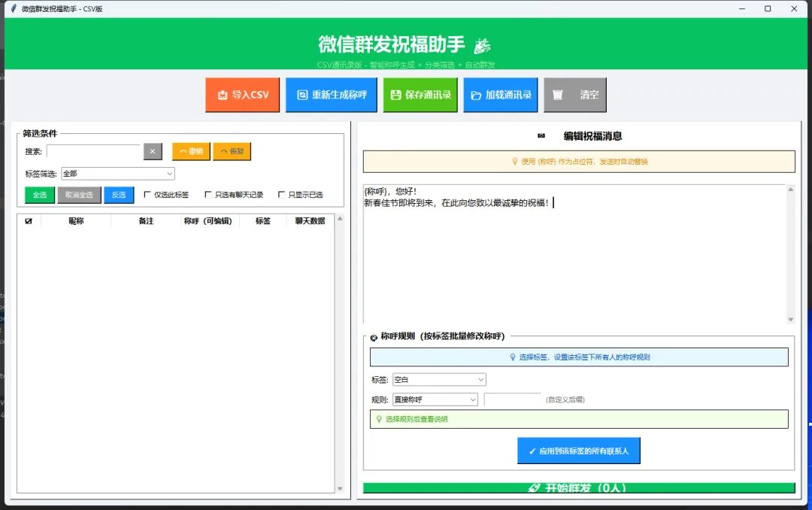The image size is (812, 510).
Task: Click message editor scrollbar down arrow
Action: 791,319
